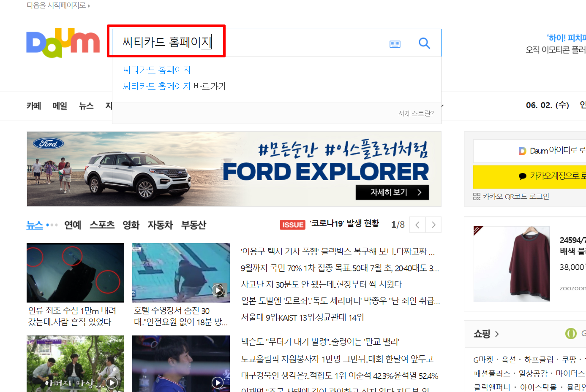Switch to the 자동차 tab
This screenshot has width=586, height=392.
[x=160, y=225]
